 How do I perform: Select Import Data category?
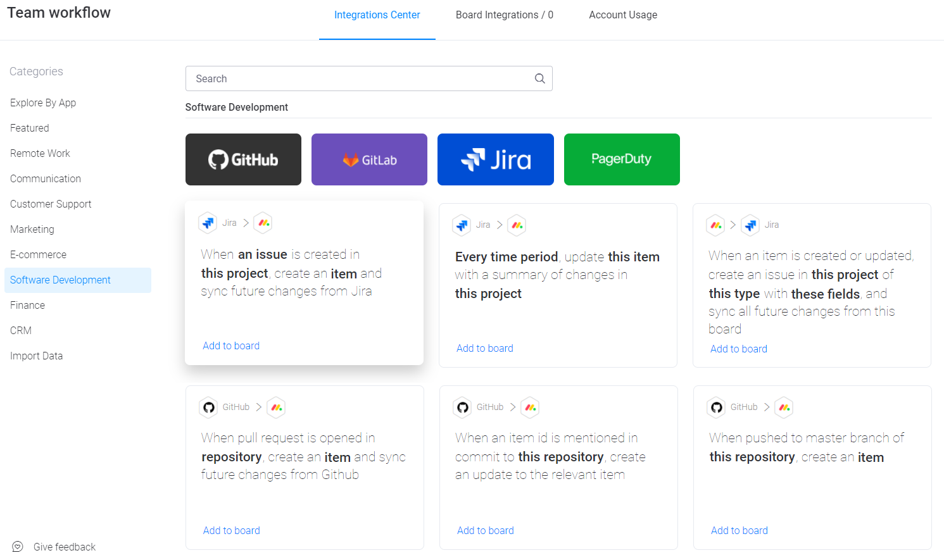point(78,356)
